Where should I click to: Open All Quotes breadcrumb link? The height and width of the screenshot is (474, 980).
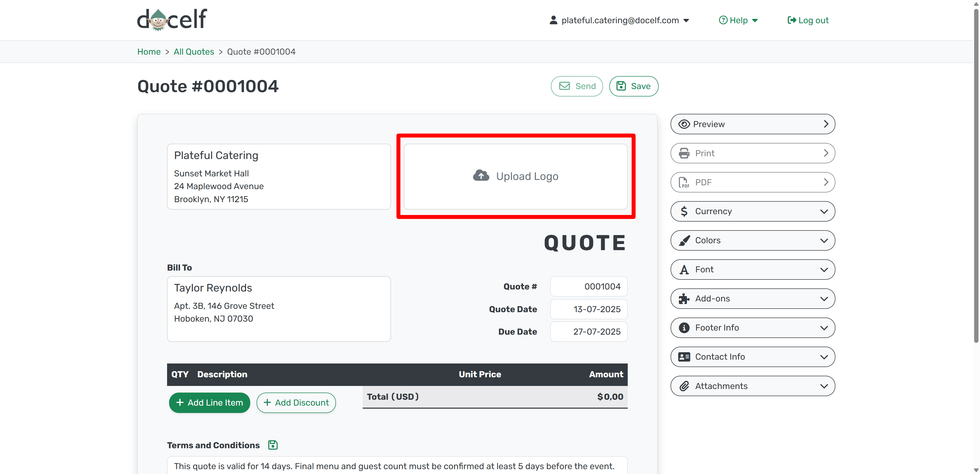coord(194,52)
